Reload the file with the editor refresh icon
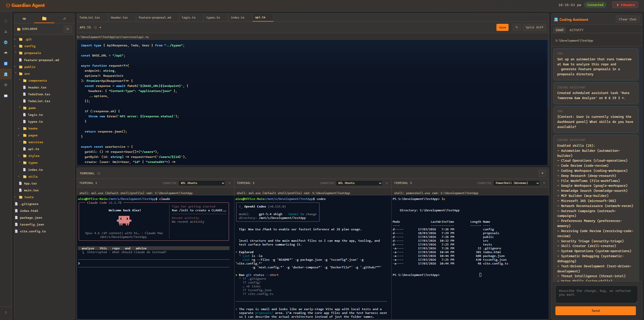 [x=517, y=27]
